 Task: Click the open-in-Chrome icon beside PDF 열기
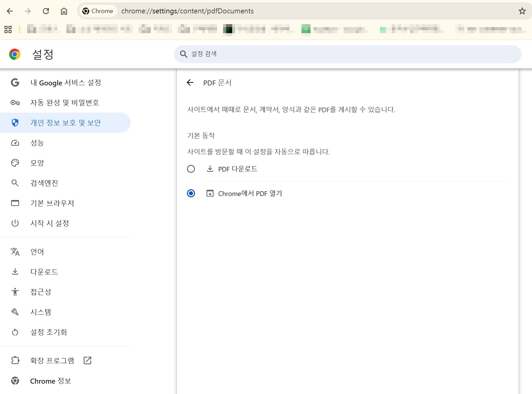tap(210, 193)
